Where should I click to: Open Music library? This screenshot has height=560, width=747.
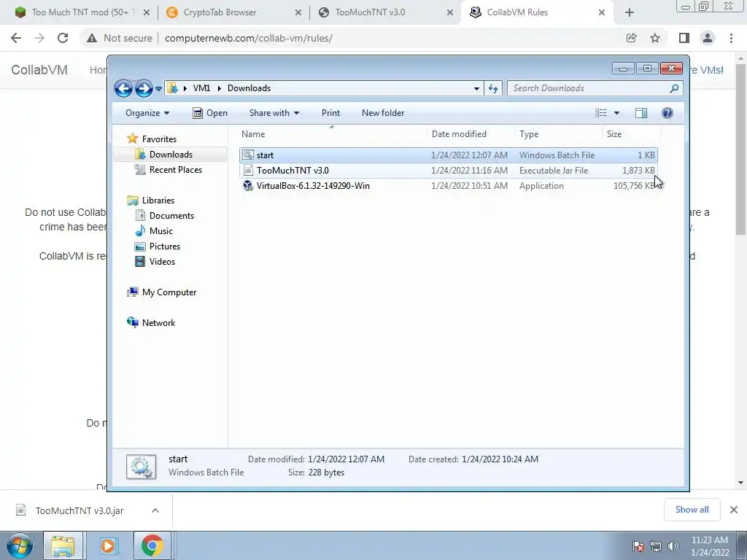[x=160, y=231]
